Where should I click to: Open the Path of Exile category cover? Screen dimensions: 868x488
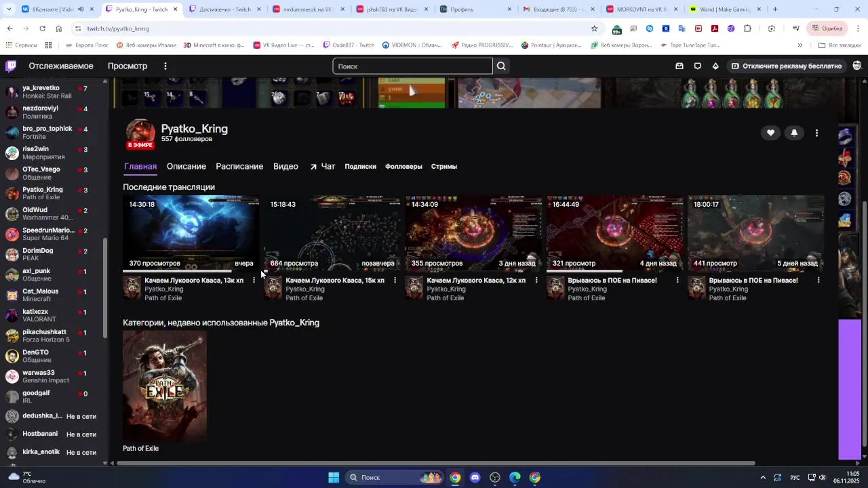coord(165,386)
